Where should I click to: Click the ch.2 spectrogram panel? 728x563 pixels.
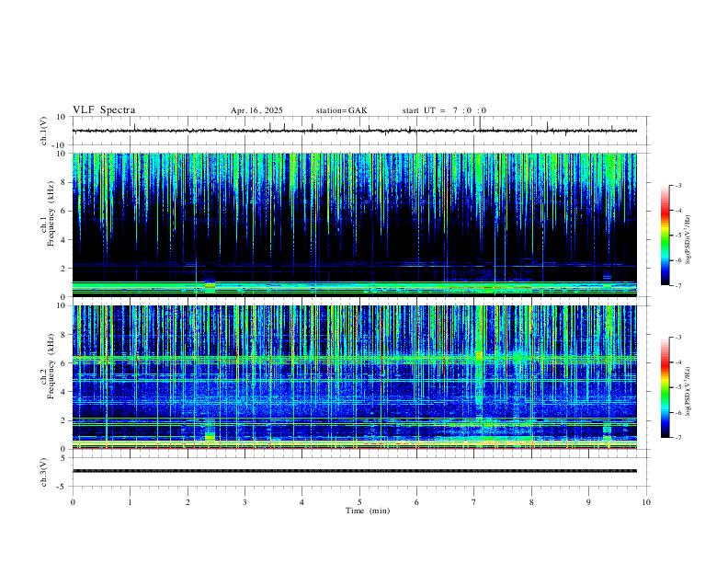[355, 377]
